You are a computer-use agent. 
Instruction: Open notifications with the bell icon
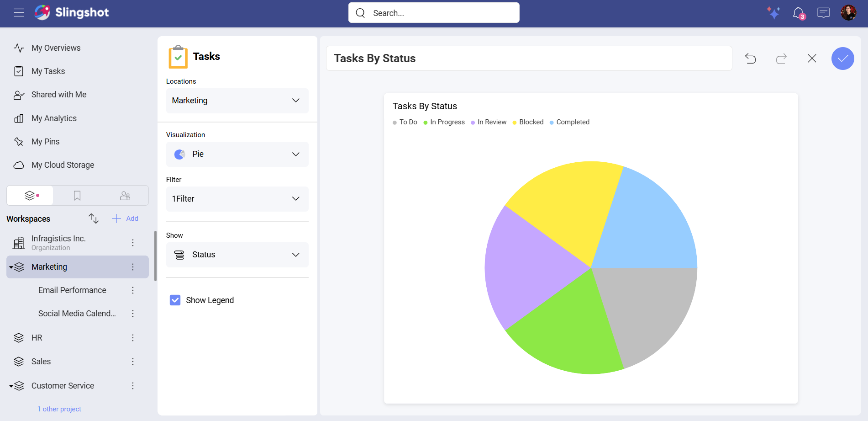pos(797,12)
